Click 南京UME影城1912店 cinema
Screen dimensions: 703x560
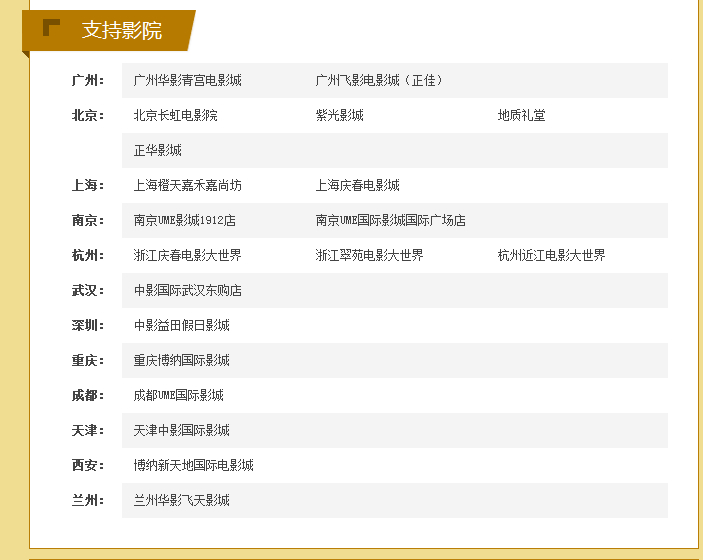(184, 221)
